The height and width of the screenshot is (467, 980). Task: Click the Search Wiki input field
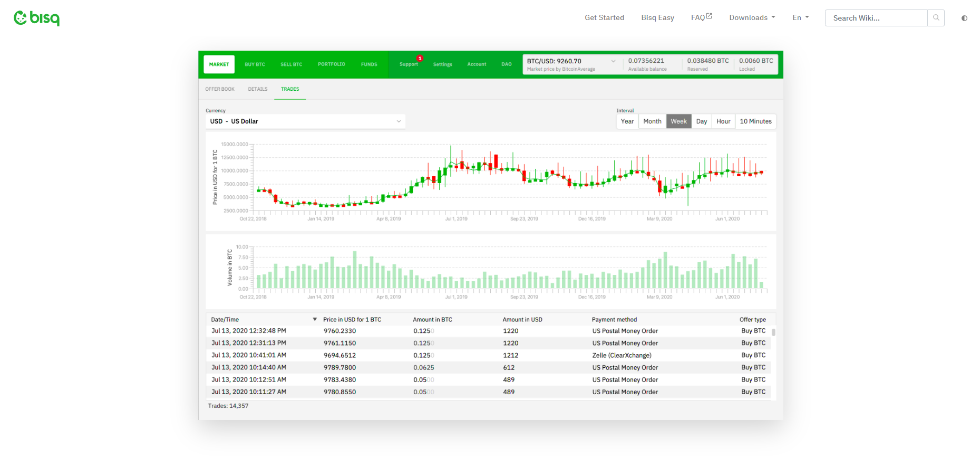[x=876, y=18]
